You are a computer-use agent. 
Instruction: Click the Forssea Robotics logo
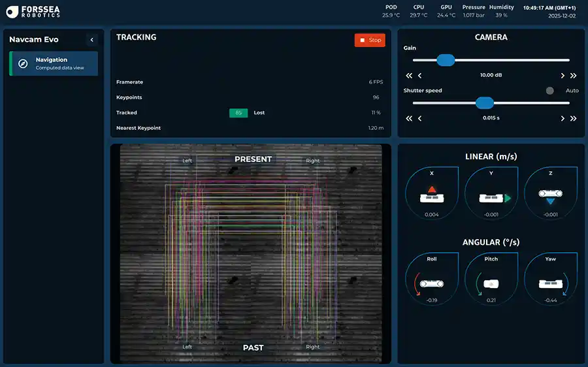(x=33, y=12)
